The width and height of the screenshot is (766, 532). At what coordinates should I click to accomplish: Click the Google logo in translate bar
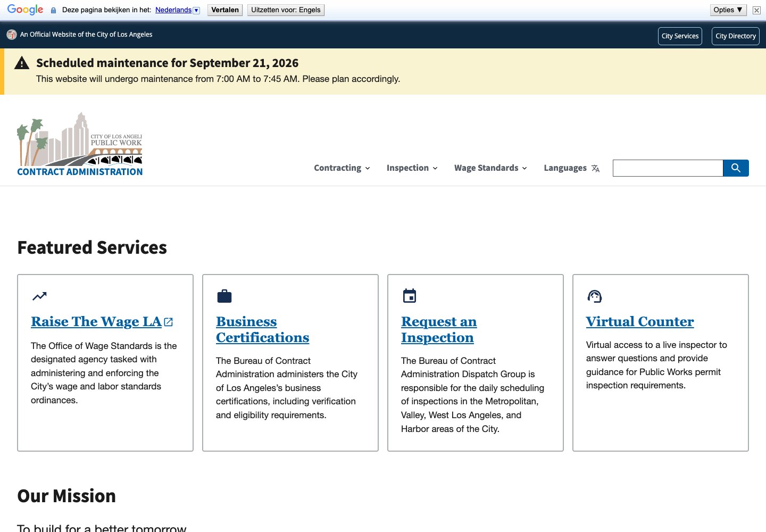[x=25, y=10]
